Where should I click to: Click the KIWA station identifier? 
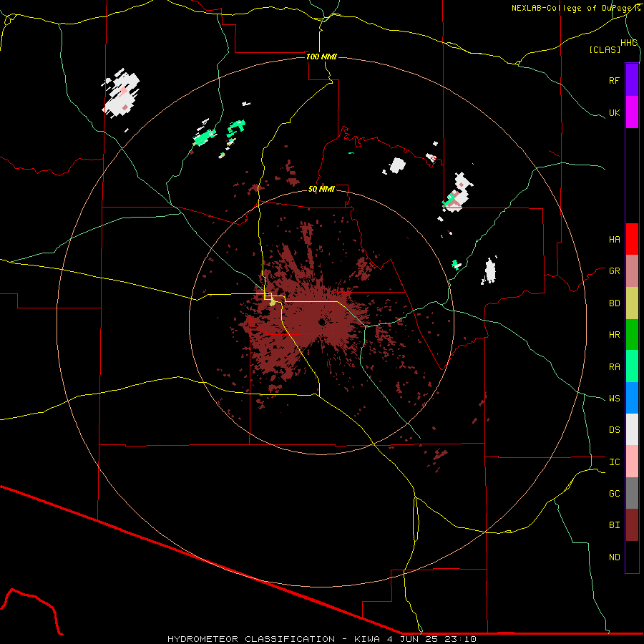click(x=366, y=639)
